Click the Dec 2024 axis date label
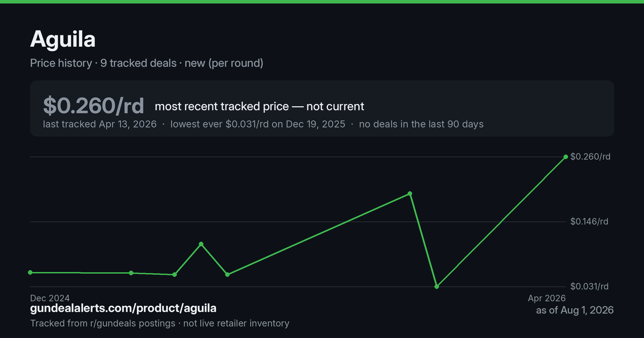 click(x=50, y=298)
